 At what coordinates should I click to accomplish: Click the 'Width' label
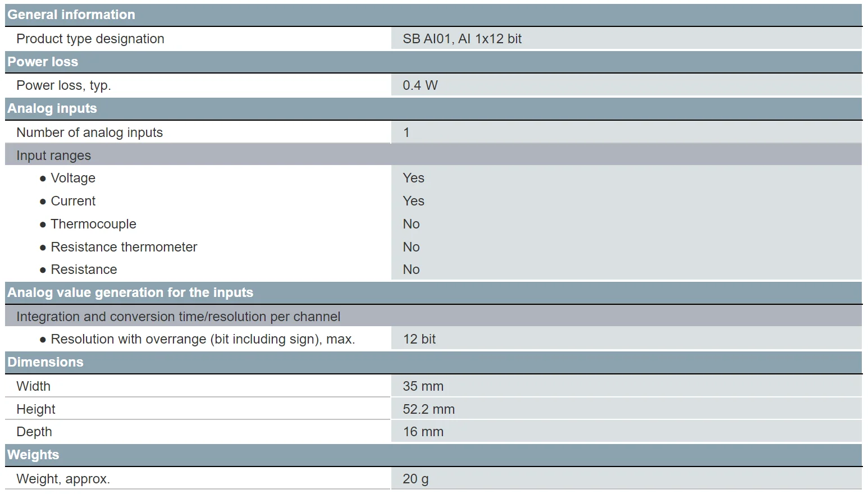pos(33,386)
